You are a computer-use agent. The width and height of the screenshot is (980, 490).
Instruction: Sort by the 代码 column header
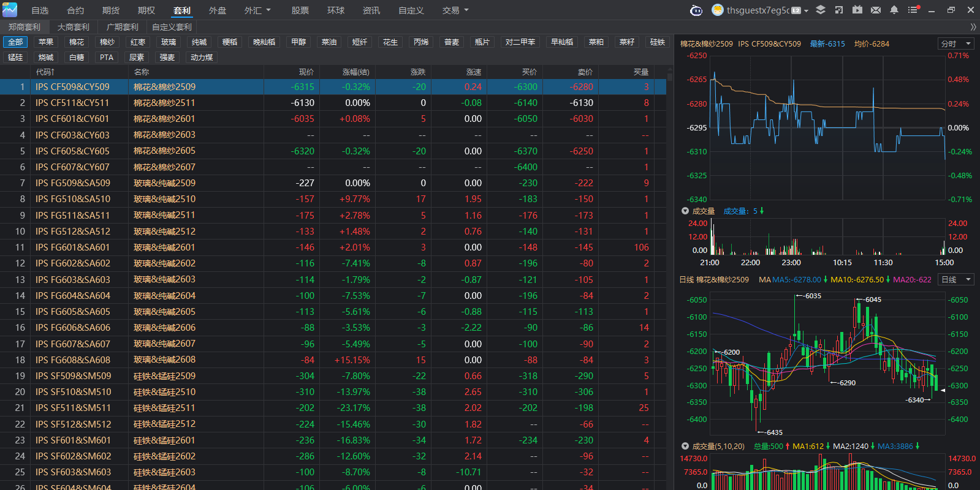pyautogui.click(x=45, y=72)
